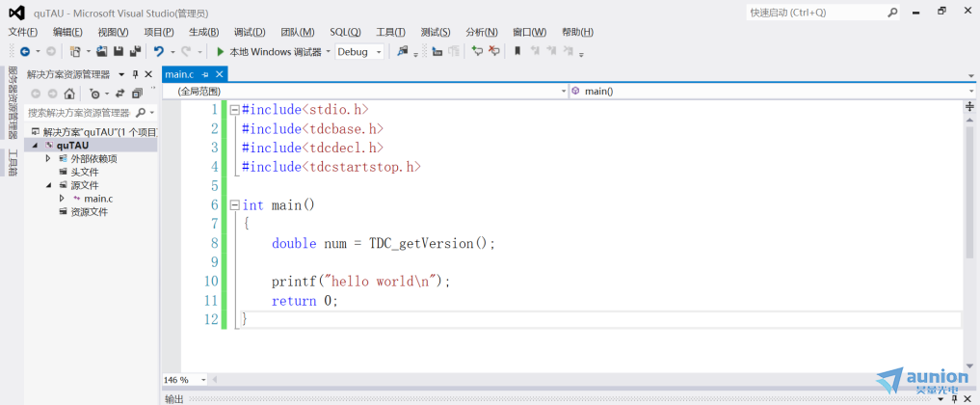Close the main.c editor tab
The width and height of the screenshot is (980, 405).
coord(219,74)
